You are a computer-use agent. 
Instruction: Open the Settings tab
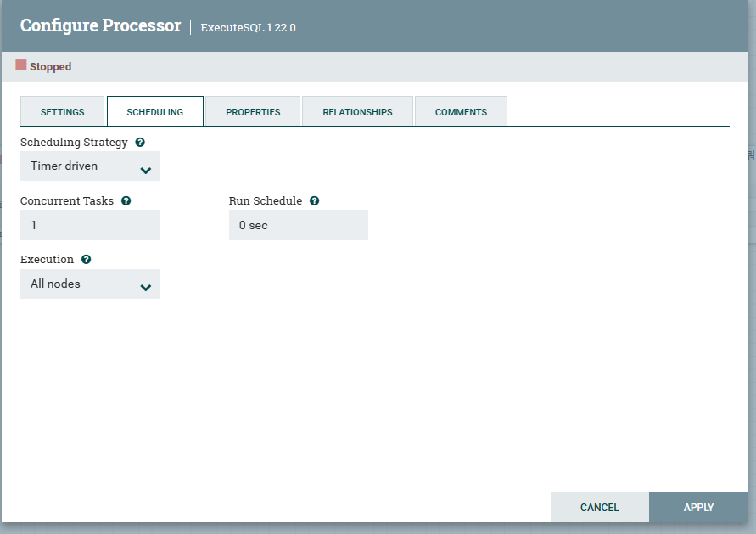click(62, 111)
